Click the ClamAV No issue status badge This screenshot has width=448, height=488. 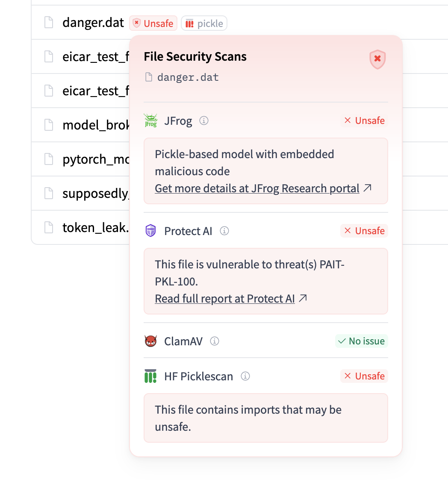click(x=362, y=341)
